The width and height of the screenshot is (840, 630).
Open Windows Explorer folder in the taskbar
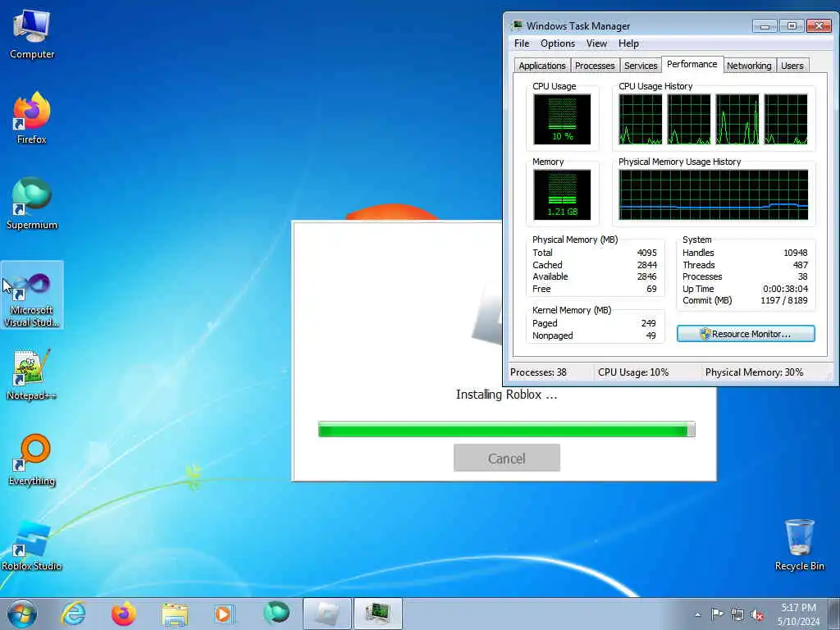click(175, 614)
